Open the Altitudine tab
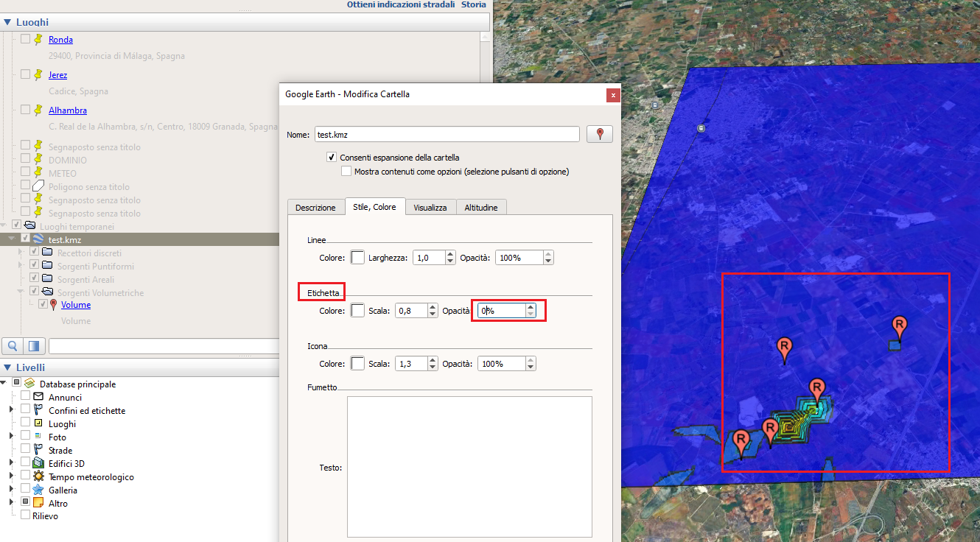The height and width of the screenshot is (542, 980). pos(480,208)
